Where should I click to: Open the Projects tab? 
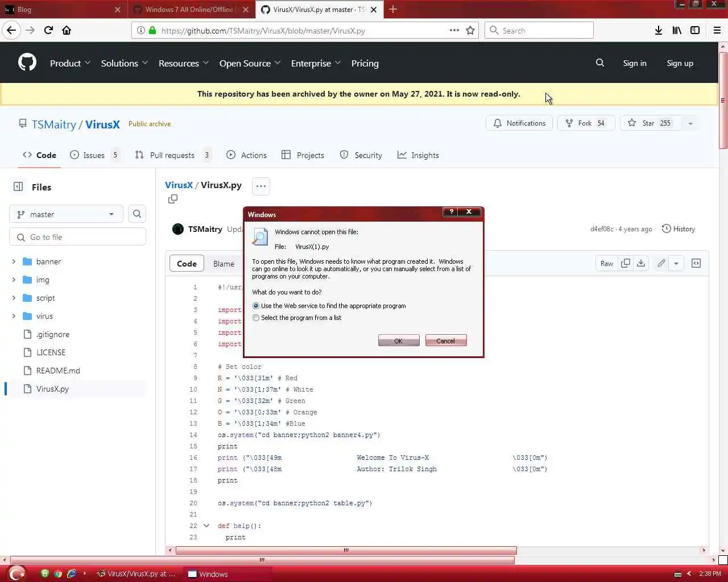click(x=303, y=155)
